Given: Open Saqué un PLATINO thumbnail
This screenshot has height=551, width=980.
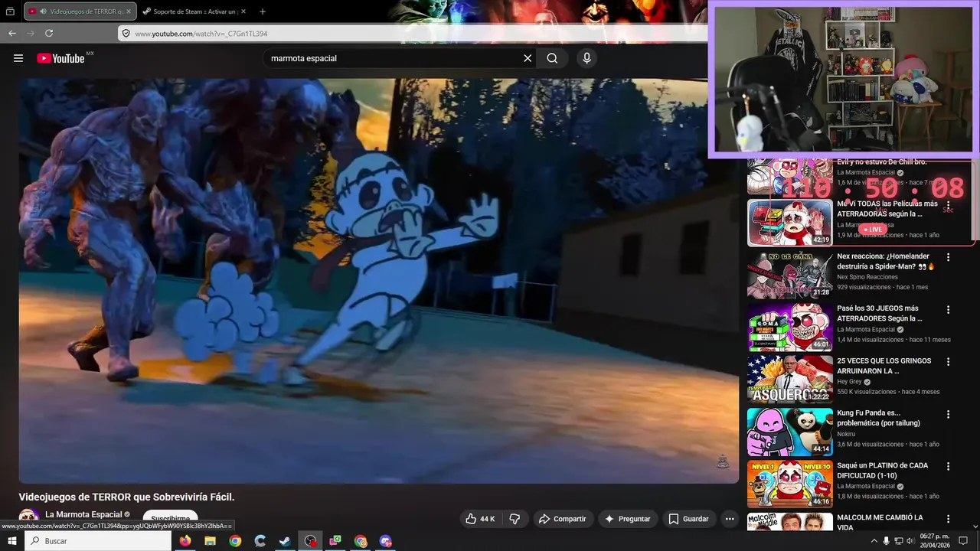Looking at the screenshot, I should (x=789, y=484).
